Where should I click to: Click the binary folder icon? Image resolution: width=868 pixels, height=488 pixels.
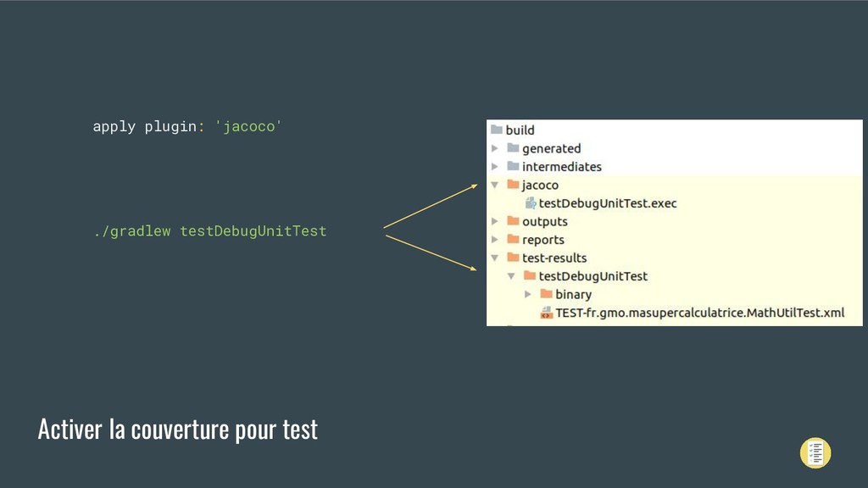(x=547, y=294)
